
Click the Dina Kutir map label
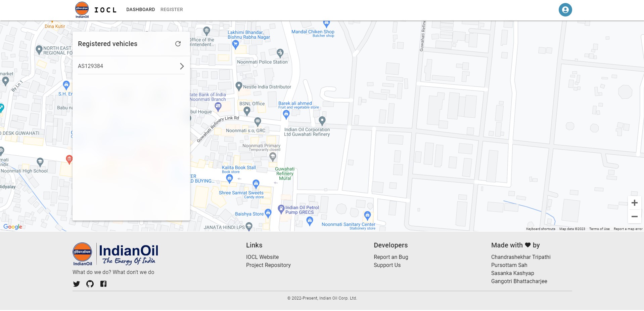click(55, 26)
